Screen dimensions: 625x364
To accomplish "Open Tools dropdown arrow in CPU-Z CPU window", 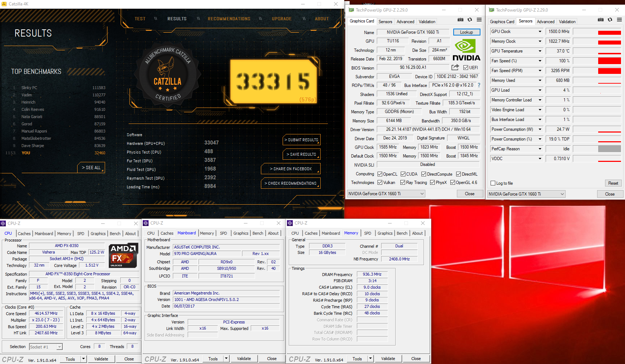I will 83,359.
